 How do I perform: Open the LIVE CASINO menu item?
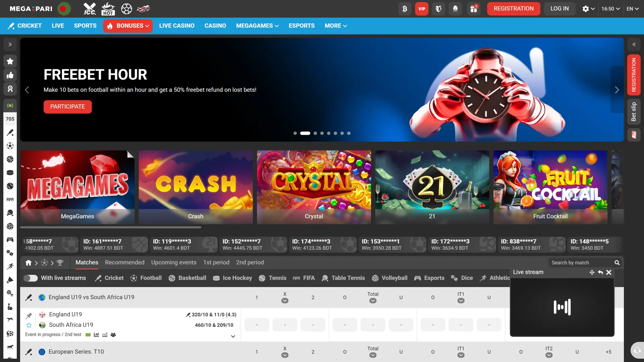(x=177, y=26)
